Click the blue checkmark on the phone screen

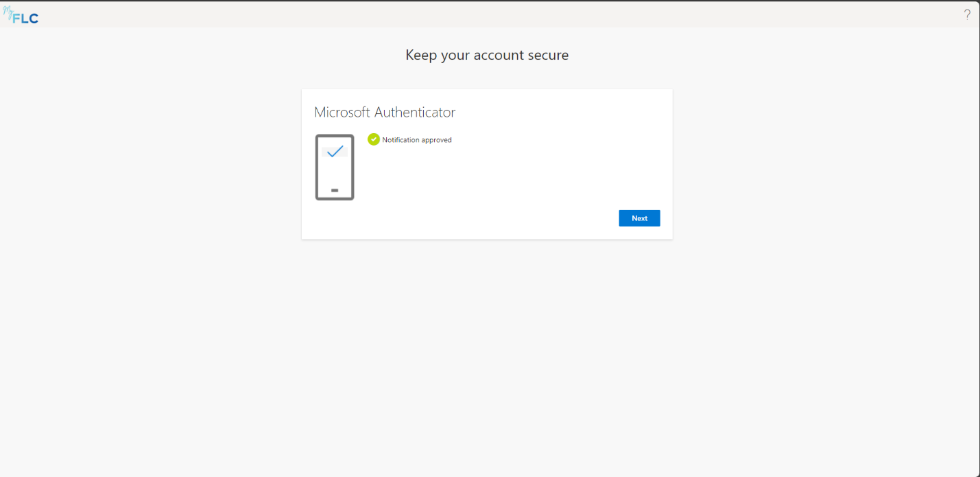pos(335,151)
